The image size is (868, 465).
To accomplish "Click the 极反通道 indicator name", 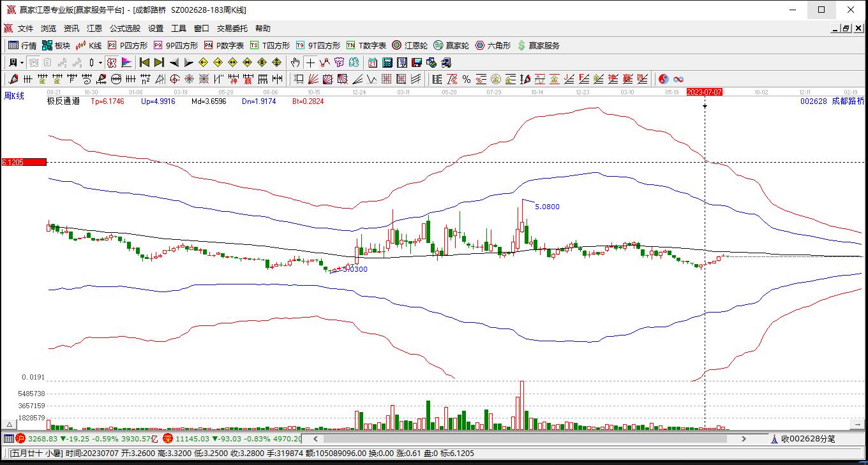I will 64,101.
